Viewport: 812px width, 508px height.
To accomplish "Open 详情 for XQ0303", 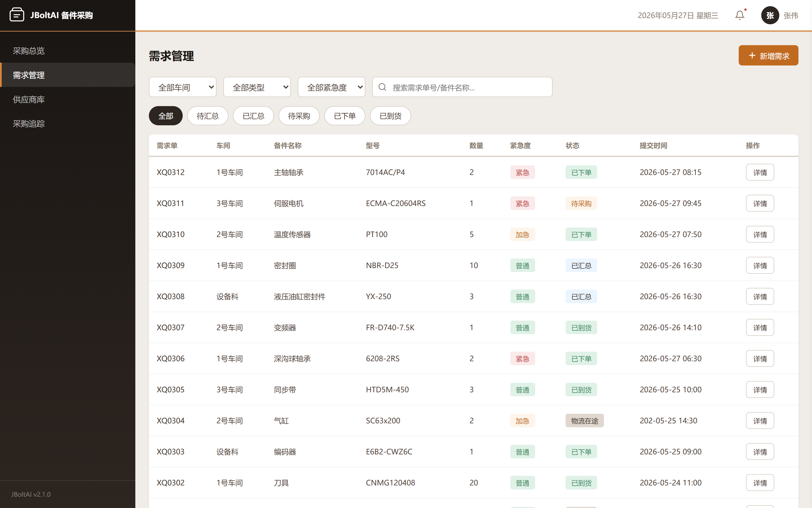I will 760,452.
